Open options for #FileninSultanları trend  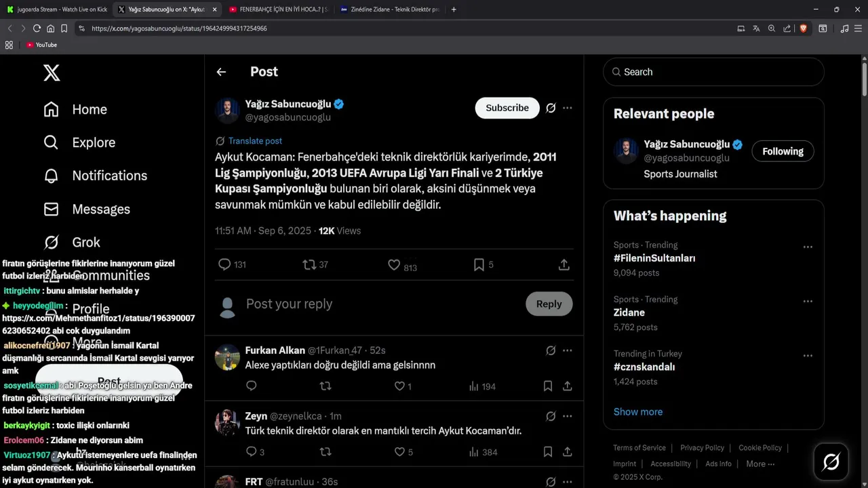pyautogui.click(x=808, y=247)
